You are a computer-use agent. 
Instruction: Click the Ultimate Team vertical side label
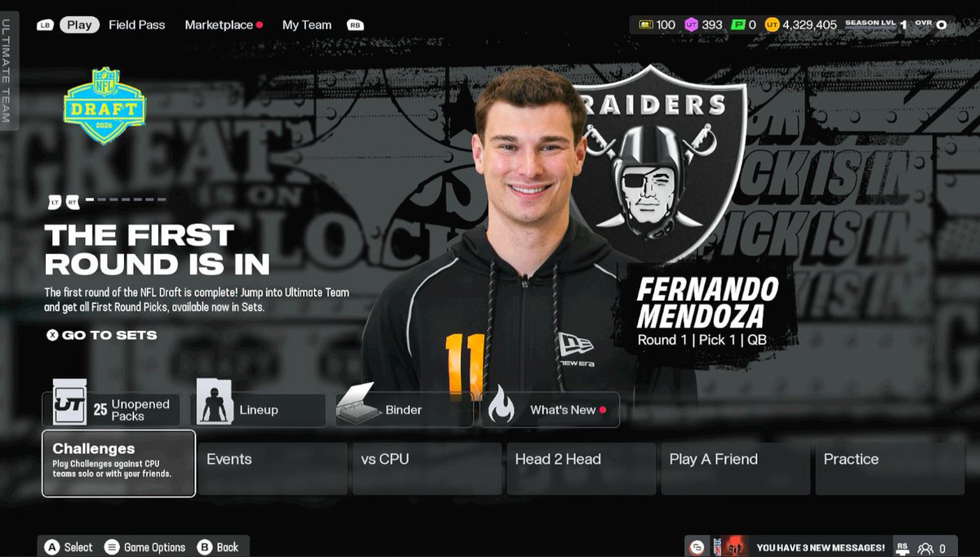pos(7,72)
